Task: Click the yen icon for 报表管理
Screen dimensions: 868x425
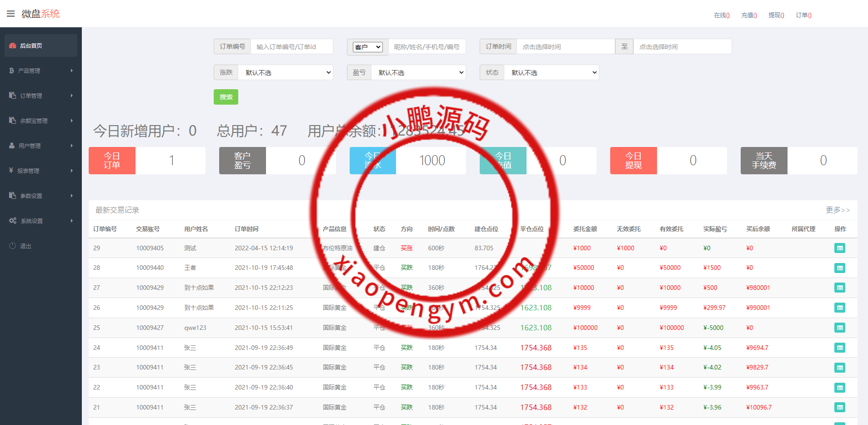Action: click(x=11, y=171)
